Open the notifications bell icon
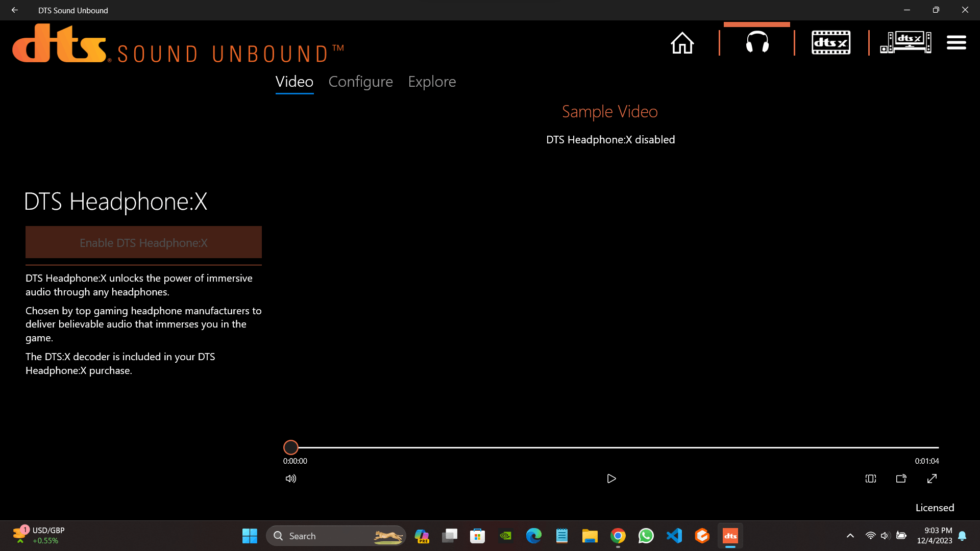Image resolution: width=980 pixels, height=551 pixels. pos(962,536)
